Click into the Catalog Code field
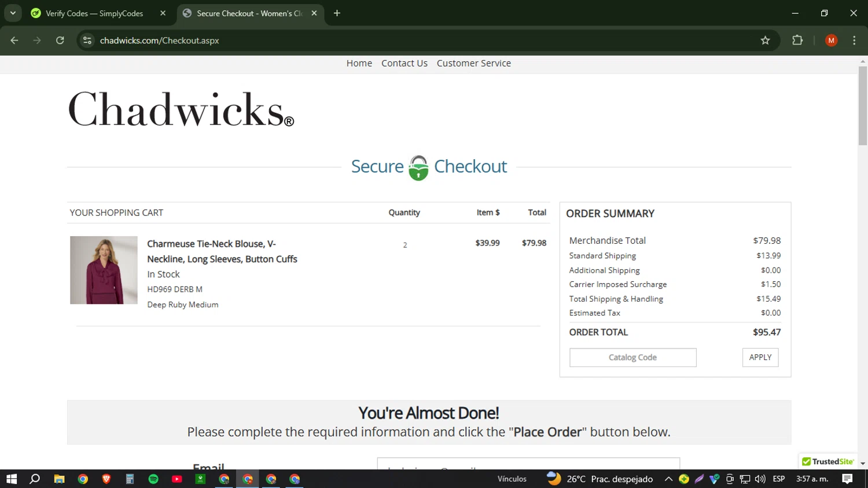 tap(632, 357)
